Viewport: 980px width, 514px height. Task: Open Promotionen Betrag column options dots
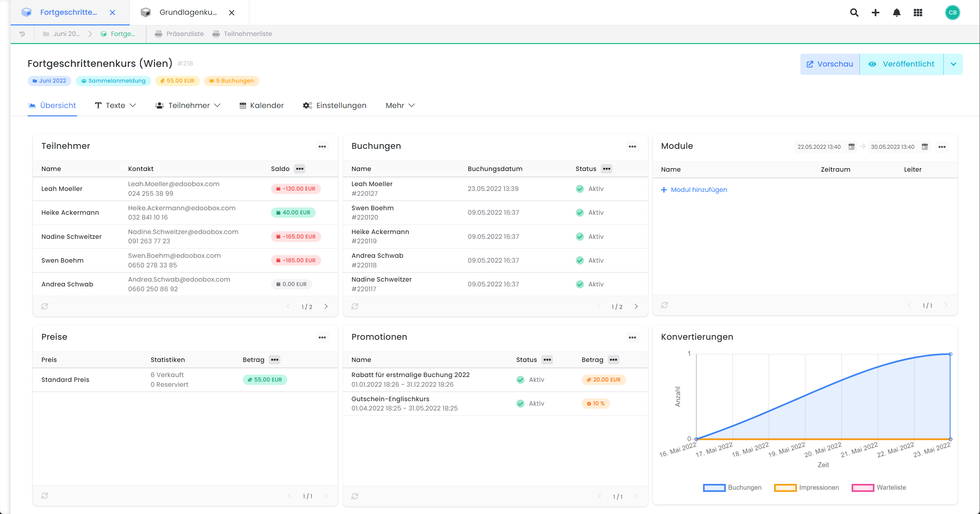pyautogui.click(x=613, y=359)
